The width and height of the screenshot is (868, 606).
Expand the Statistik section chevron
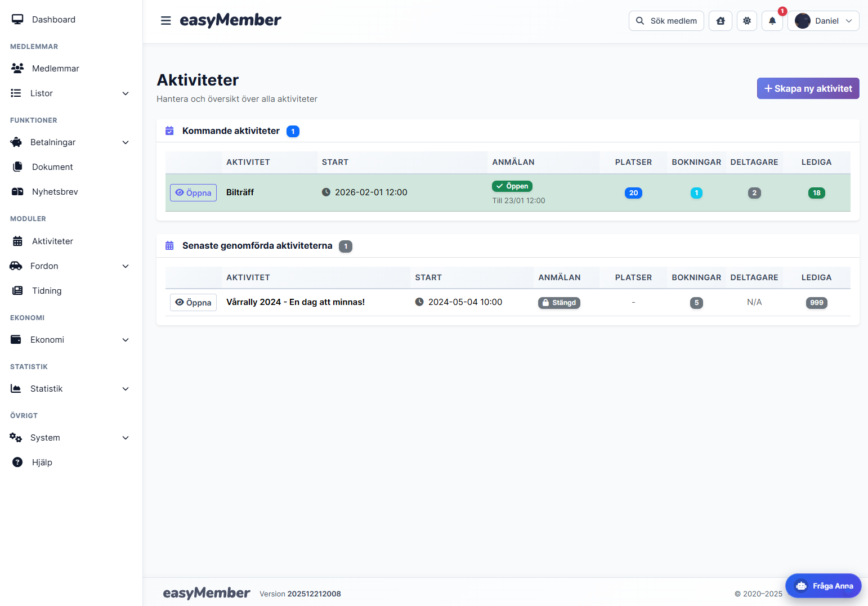(125, 388)
